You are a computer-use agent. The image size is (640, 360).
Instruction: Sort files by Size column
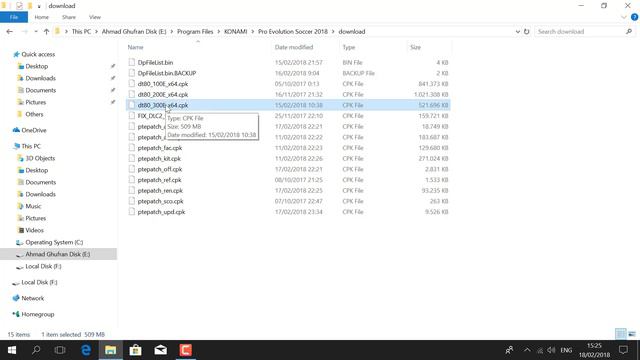[416, 47]
